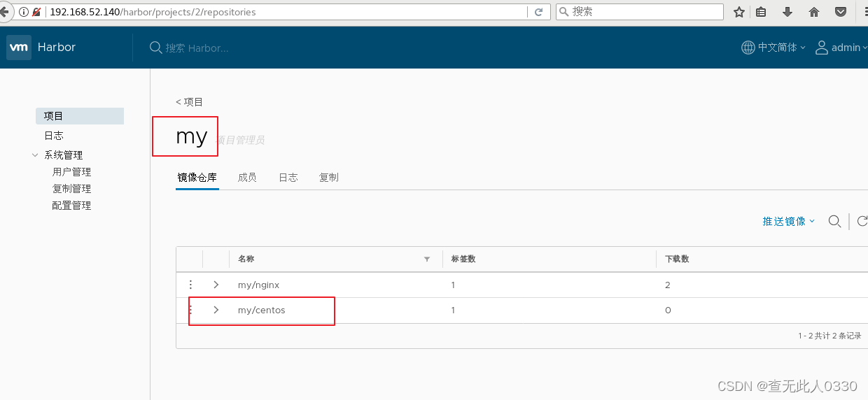Click the Harbor search magnifier icon

[x=156, y=48]
